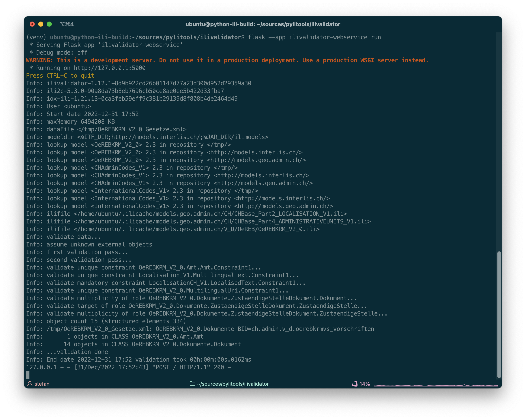The height and width of the screenshot is (420, 526).
Task: Click the 'User <ubuntu>' line
Action: click(x=59, y=106)
